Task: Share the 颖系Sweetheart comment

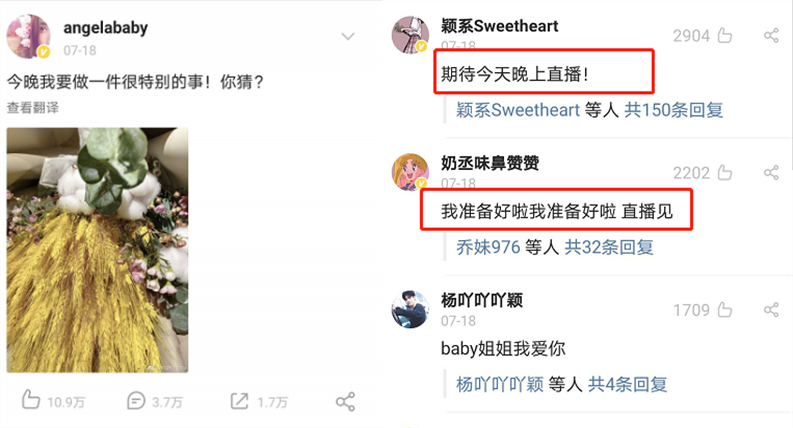Action: (771, 35)
